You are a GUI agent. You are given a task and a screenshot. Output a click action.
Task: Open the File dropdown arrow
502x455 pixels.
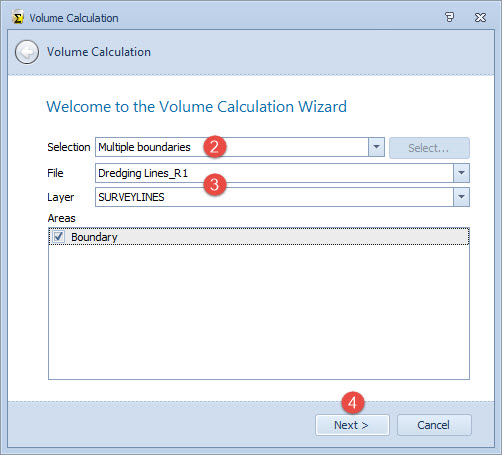[x=461, y=173]
